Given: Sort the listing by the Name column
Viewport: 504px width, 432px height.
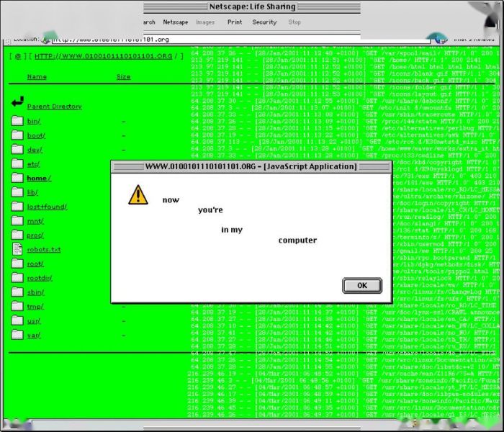Looking at the screenshot, I should pyautogui.click(x=37, y=77).
